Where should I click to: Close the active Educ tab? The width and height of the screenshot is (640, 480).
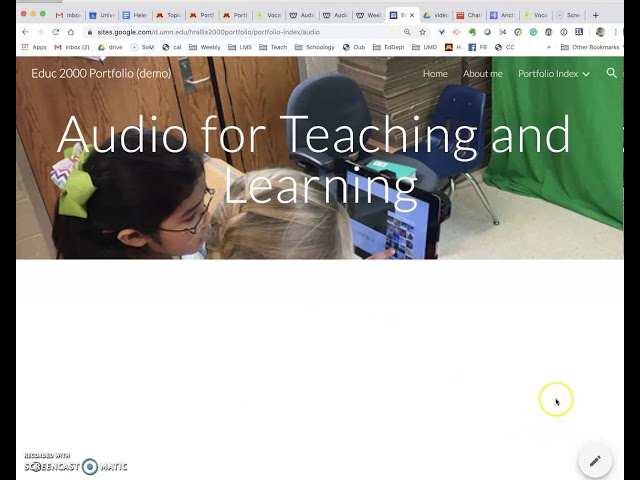[x=412, y=15]
